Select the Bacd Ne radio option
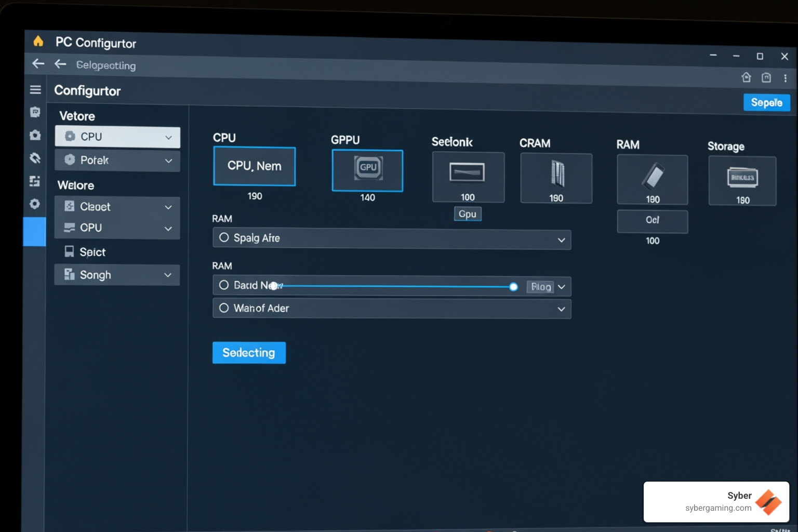The height and width of the screenshot is (532, 798). click(x=224, y=285)
